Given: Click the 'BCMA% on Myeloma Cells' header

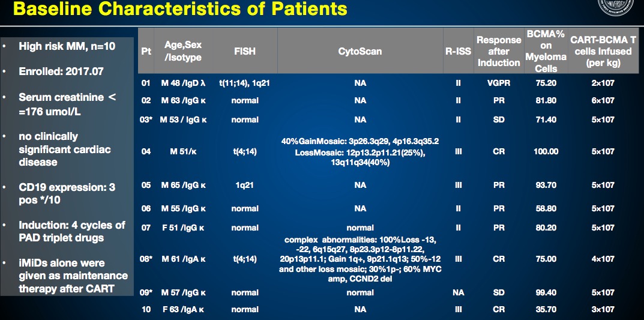Looking at the screenshot, I should tap(546, 52).
